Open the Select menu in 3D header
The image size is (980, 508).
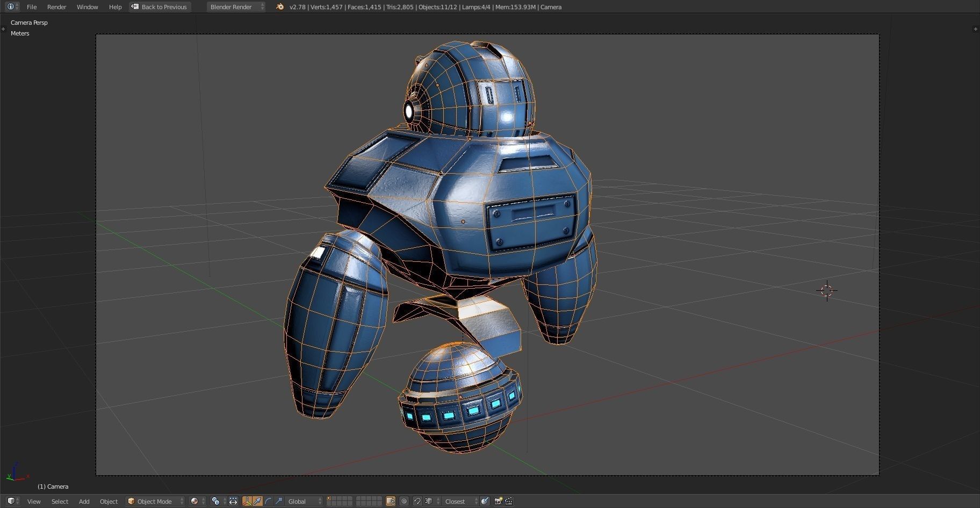tap(60, 501)
